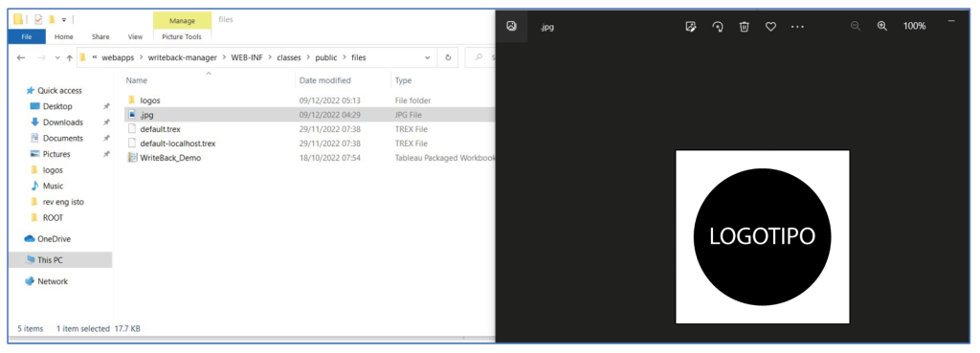Click the Photos app gallery icon
The image size is (980, 353).
511,26
